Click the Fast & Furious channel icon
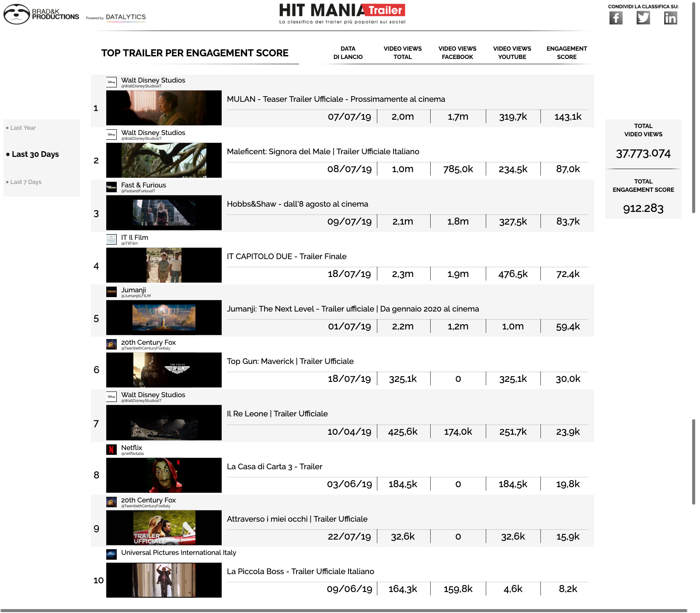700x613 pixels. [x=111, y=187]
